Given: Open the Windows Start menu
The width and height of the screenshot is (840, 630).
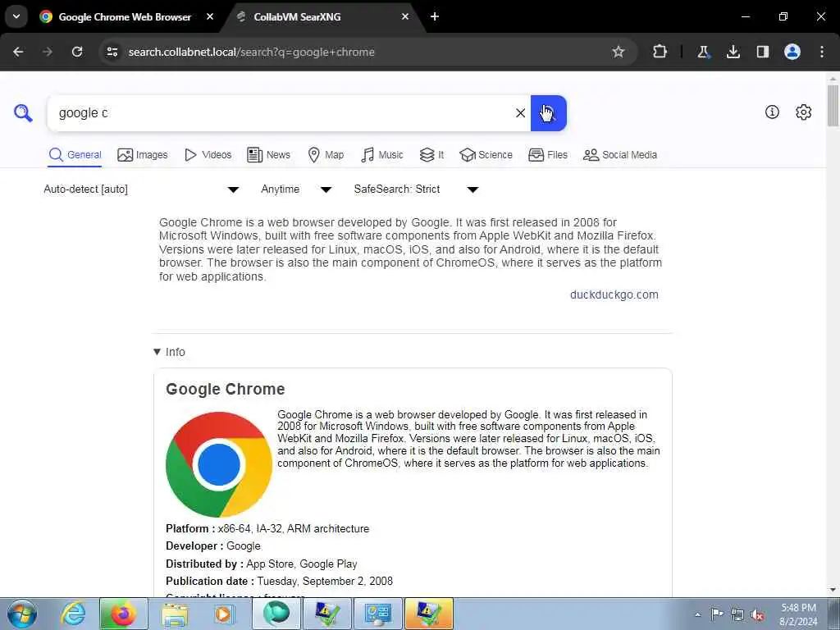Looking at the screenshot, I should click(22, 614).
